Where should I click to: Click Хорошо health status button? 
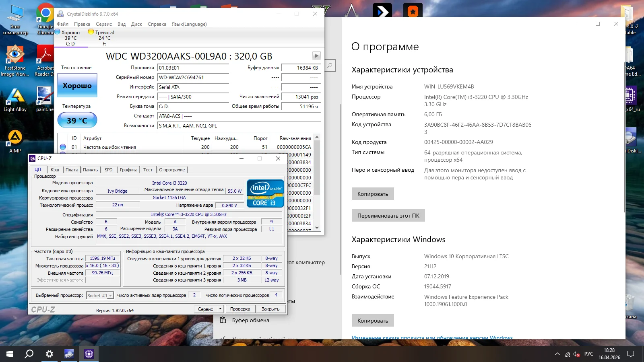(77, 85)
